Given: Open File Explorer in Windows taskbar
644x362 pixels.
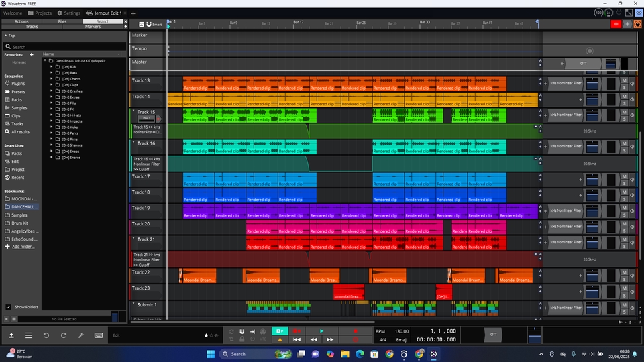Looking at the screenshot, I should click(345, 354).
